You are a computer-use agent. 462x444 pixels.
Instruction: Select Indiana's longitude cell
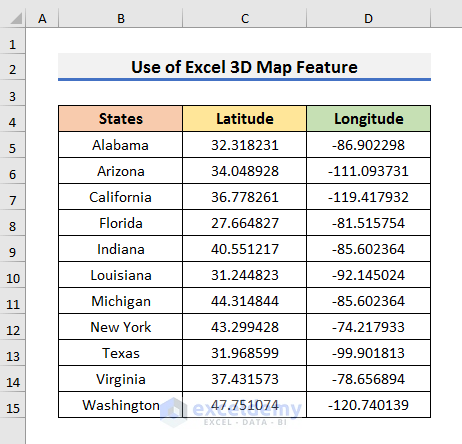tap(368, 249)
